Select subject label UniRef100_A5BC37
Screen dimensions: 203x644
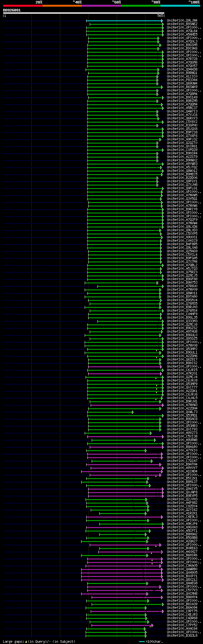(182, 108)
